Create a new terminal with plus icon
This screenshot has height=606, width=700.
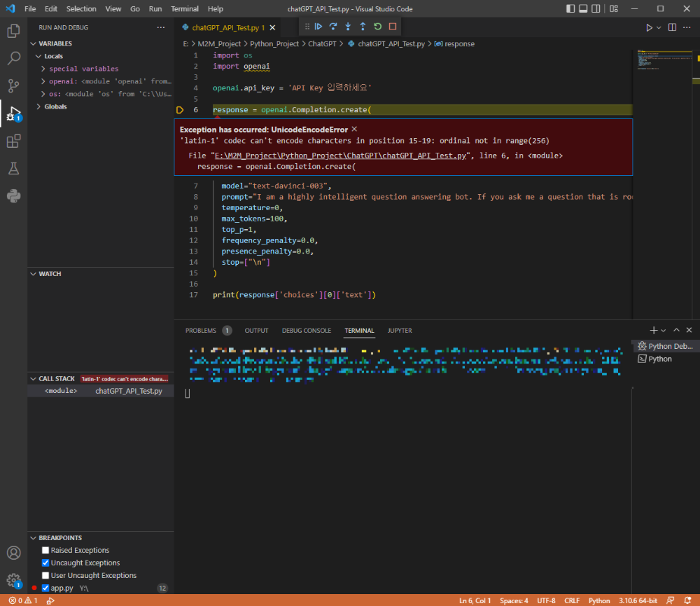[653, 330]
